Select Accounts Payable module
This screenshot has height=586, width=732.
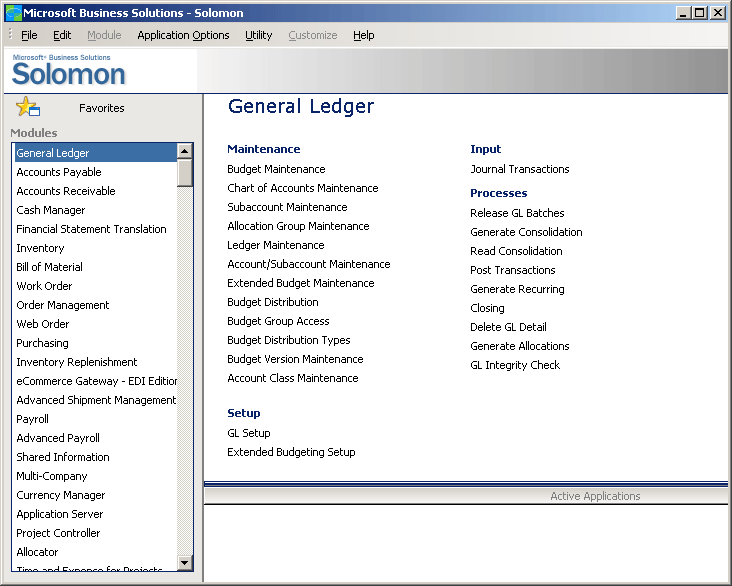(95, 172)
